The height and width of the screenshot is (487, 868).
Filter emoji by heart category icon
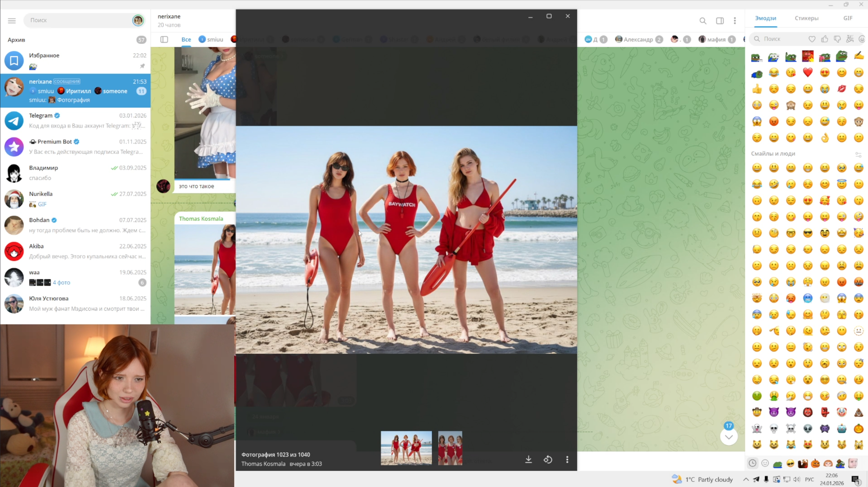[x=812, y=39]
